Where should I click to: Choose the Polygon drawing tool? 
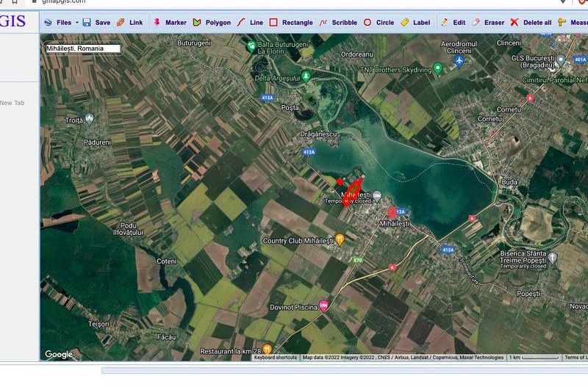click(212, 23)
